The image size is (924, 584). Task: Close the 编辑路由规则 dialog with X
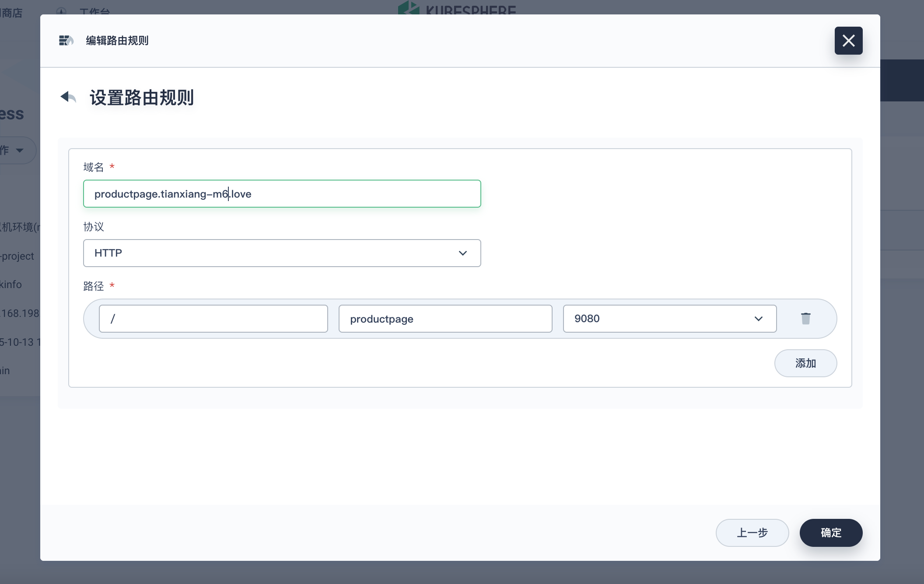848,41
